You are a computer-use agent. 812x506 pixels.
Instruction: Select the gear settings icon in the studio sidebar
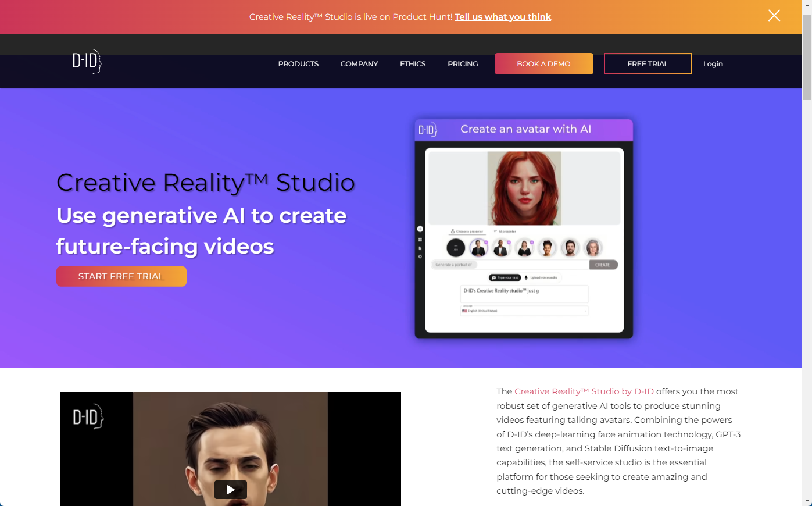click(420, 256)
